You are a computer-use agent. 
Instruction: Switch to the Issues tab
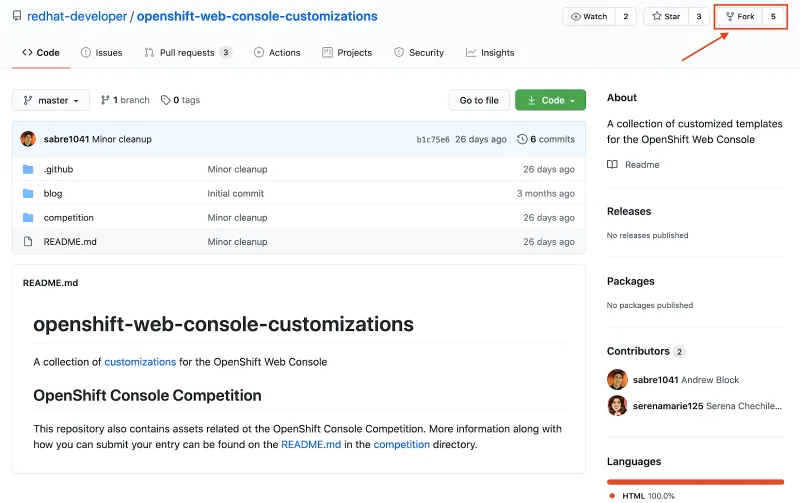101,52
